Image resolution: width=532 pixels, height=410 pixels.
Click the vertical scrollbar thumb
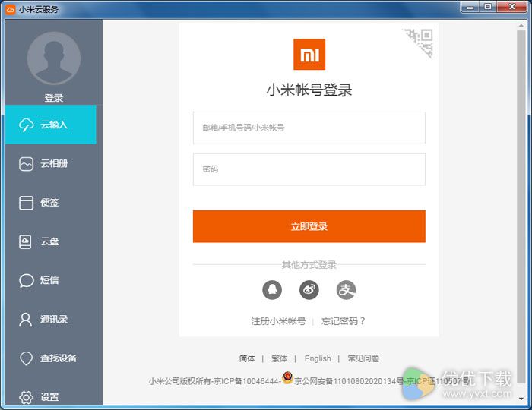pos(521,207)
